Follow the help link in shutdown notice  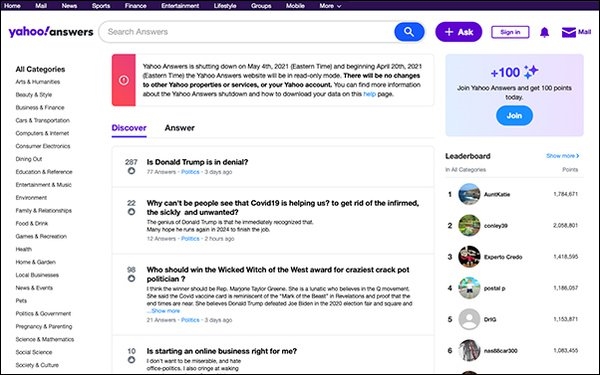[369, 94]
